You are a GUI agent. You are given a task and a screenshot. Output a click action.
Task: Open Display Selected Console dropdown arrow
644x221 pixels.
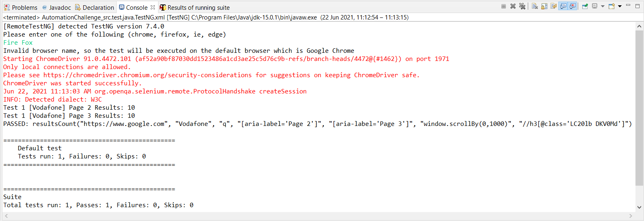point(603,6)
